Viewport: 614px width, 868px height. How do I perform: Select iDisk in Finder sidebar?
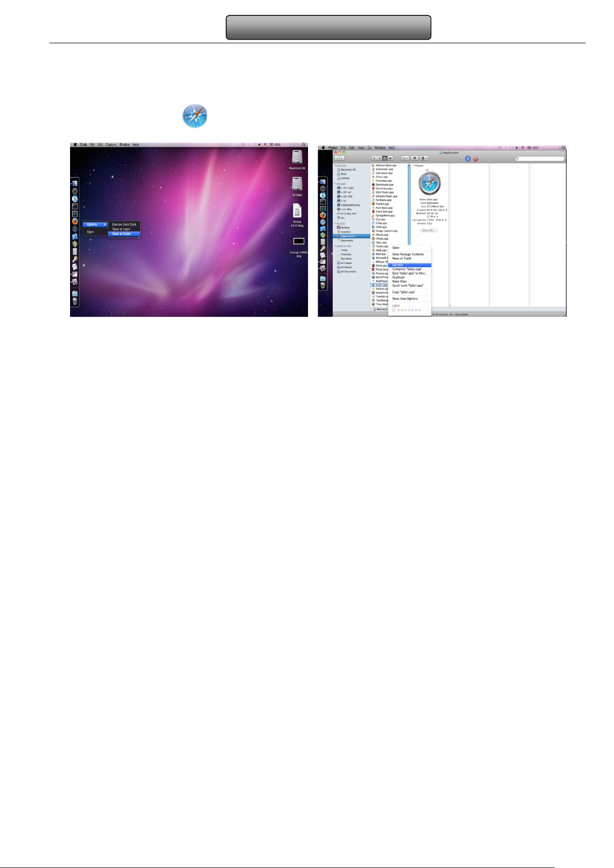342,174
